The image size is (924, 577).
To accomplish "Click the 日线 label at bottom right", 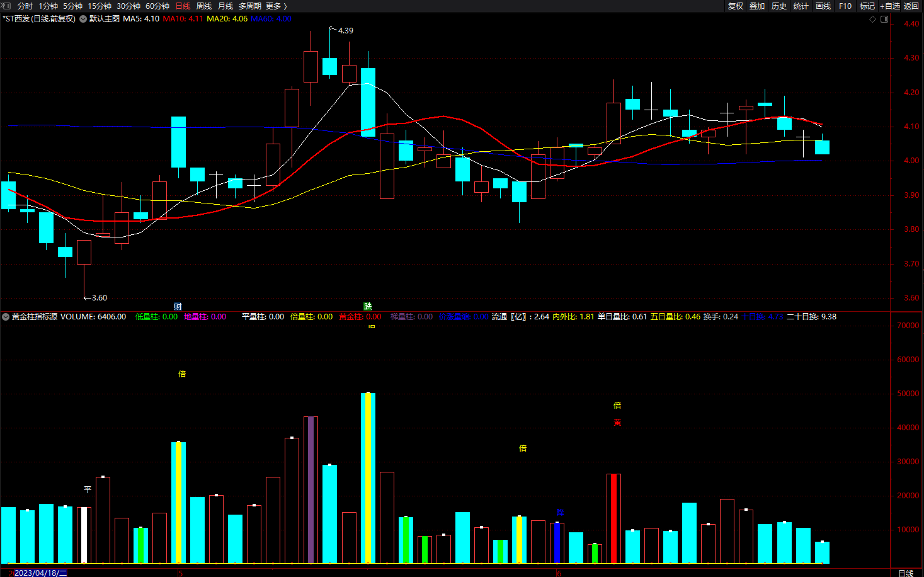I will [x=906, y=573].
